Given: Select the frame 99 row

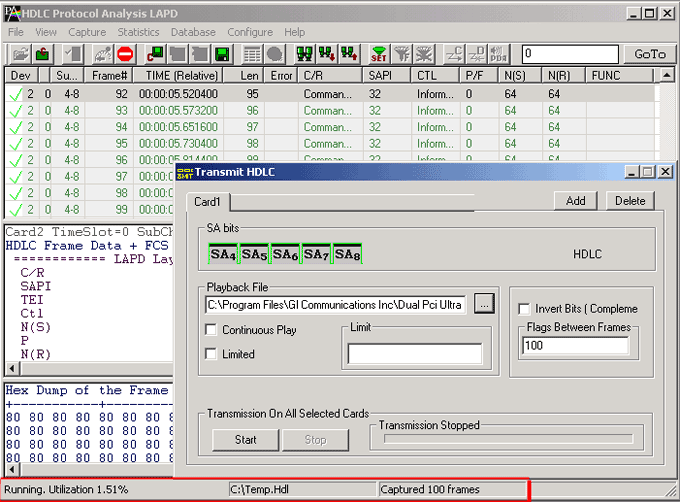Looking at the screenshot, I should click(89, 209).
